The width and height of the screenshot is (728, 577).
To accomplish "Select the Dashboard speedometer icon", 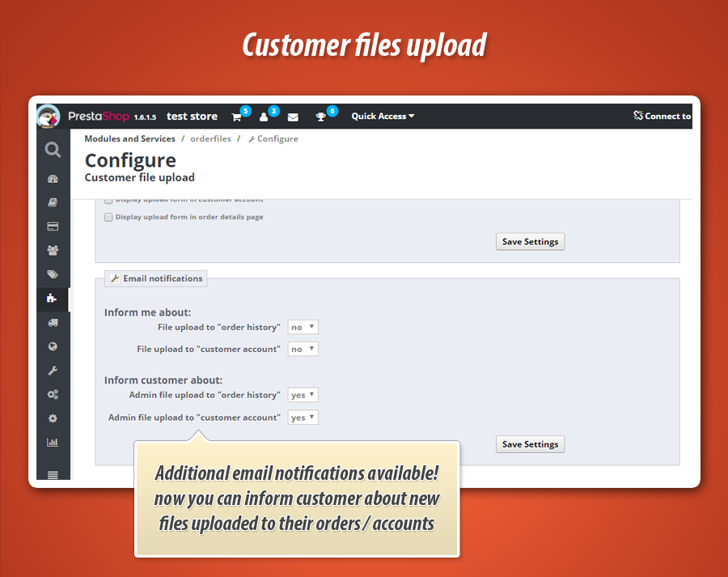I will pos(53,178).
